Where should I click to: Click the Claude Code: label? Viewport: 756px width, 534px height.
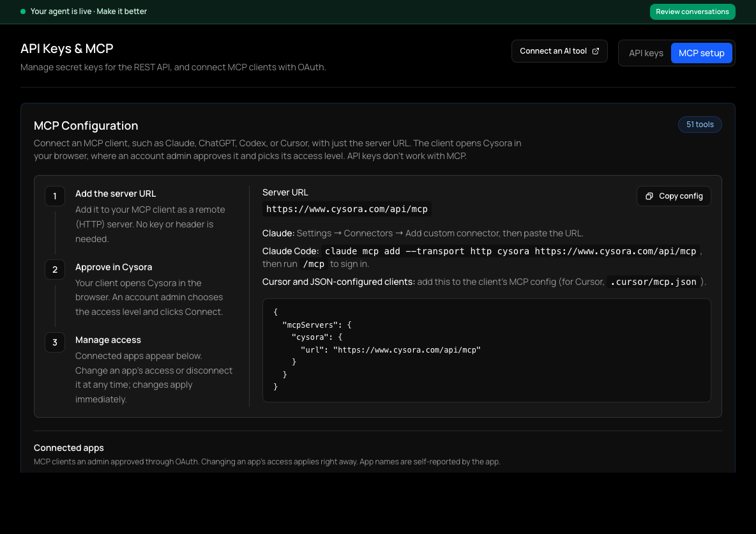click(291, 251)
